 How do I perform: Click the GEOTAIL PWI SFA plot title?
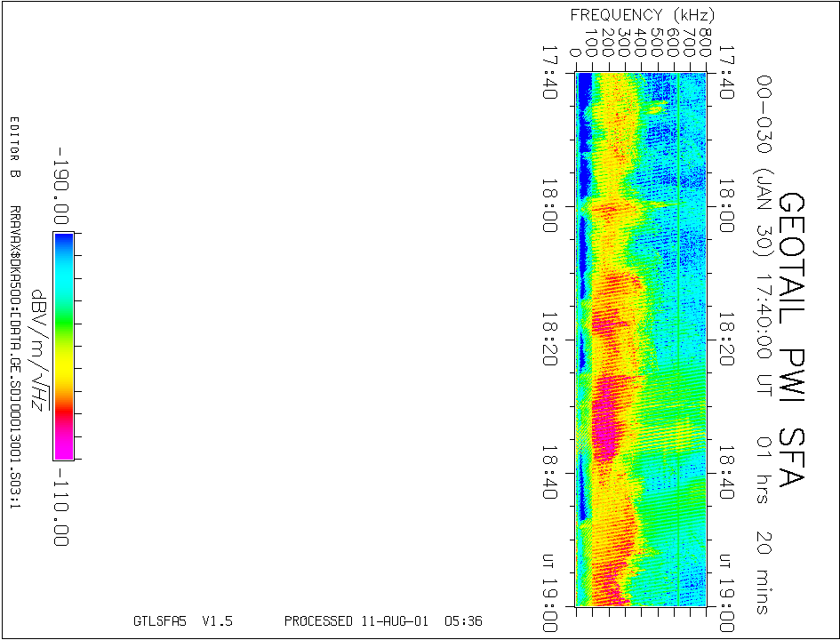pyautogui.click(x=791, y=340)
